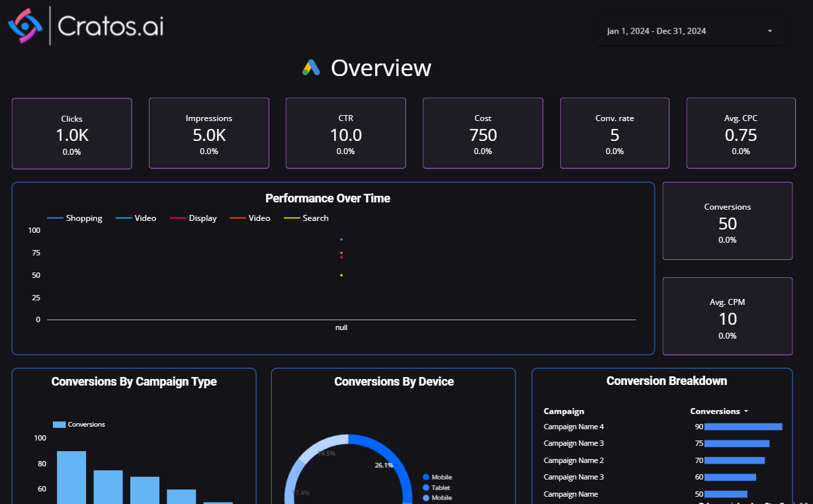Open the Avg. CPC 0.75 scorecard
This screenshot has width=813, height=504.
(x=741, y=134)
